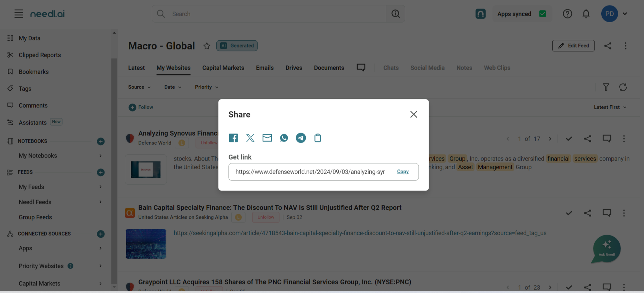Add a new notebook
Viewport: 644px width, 293px height.
[x=101, y=141]
